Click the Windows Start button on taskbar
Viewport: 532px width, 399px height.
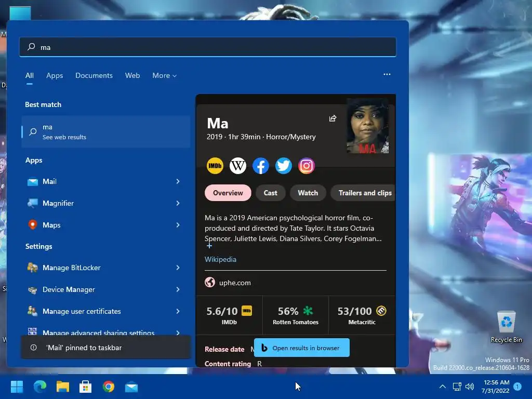17,387
